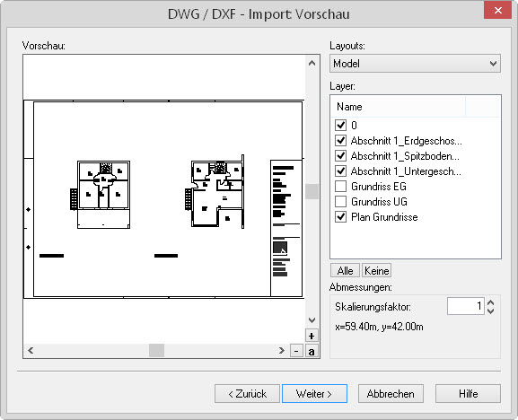Image resolution: width=518 pixels, height=420 pixels.
Task: Deselect all layers with Keine button
Action: click(x=377, y=271)
